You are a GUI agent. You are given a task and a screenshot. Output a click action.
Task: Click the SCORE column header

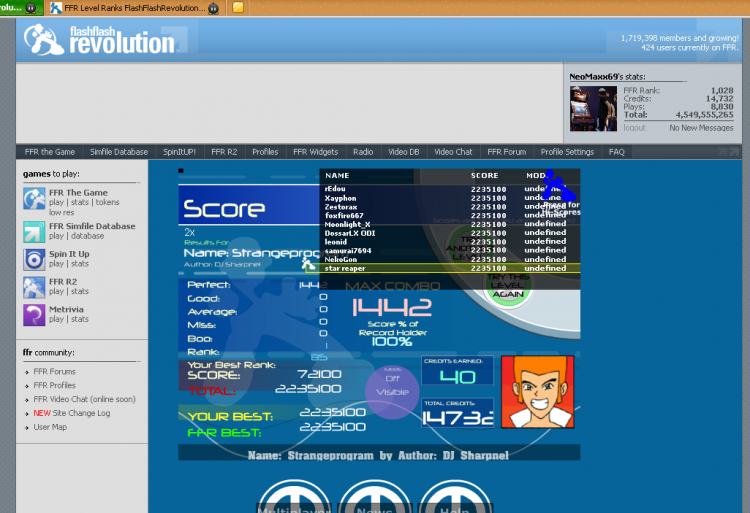[x=485, y=175]
